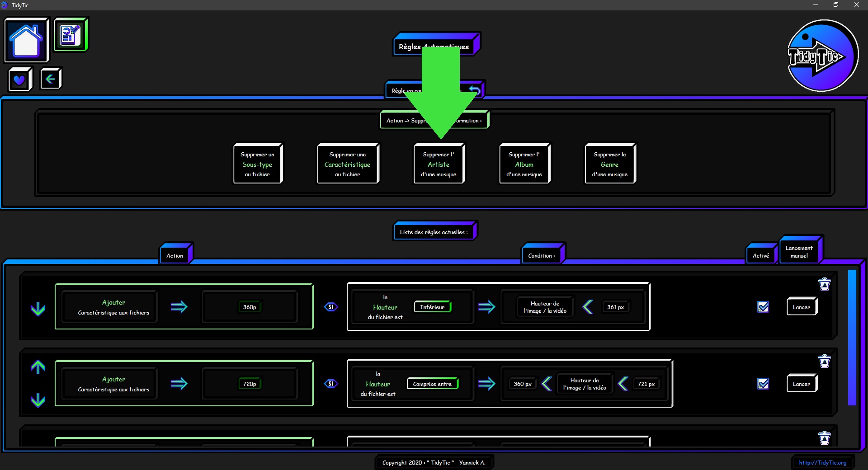Click the Copyright 2020 TidyTic footer text
Viewport: 868px width, 470px height.
click(434, 462)
